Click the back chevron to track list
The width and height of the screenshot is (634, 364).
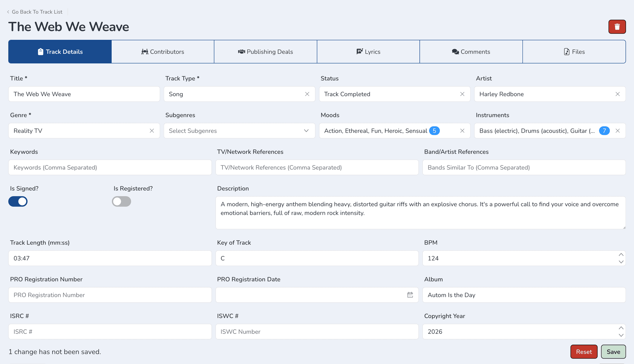coord(8,12)
